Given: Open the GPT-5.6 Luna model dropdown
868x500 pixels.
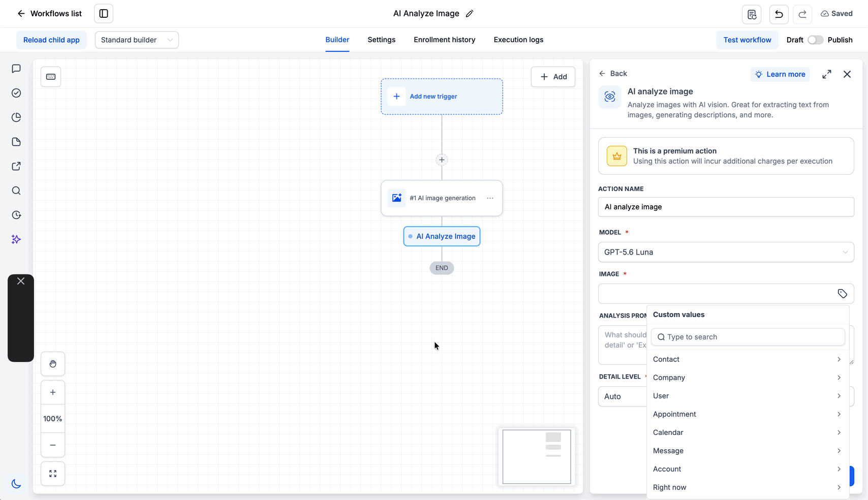Looking at the screenshot, I should (x=726, y=252).
